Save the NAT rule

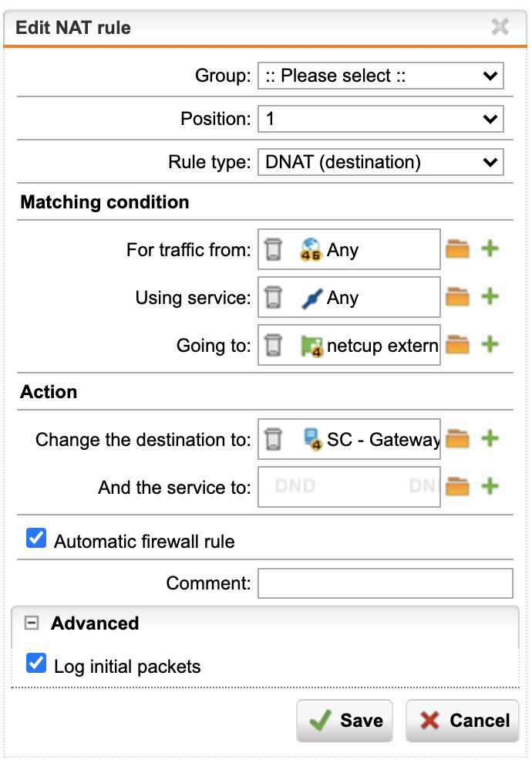pos(345,721)
